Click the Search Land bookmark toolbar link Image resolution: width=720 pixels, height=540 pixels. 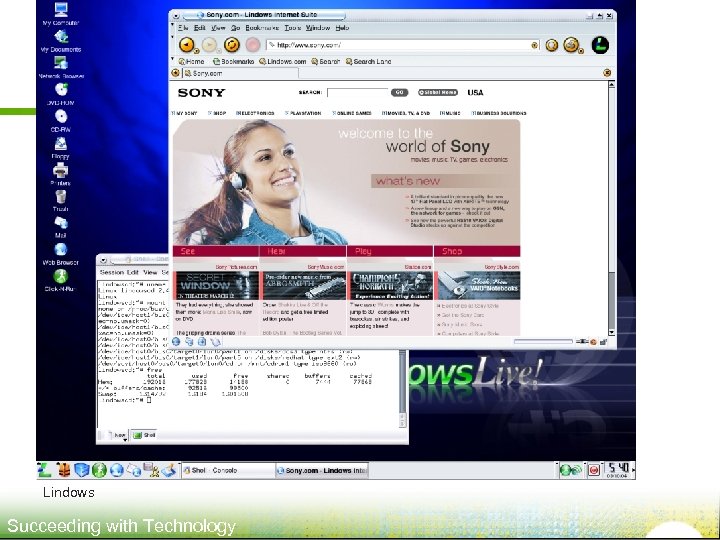point(368,62)
